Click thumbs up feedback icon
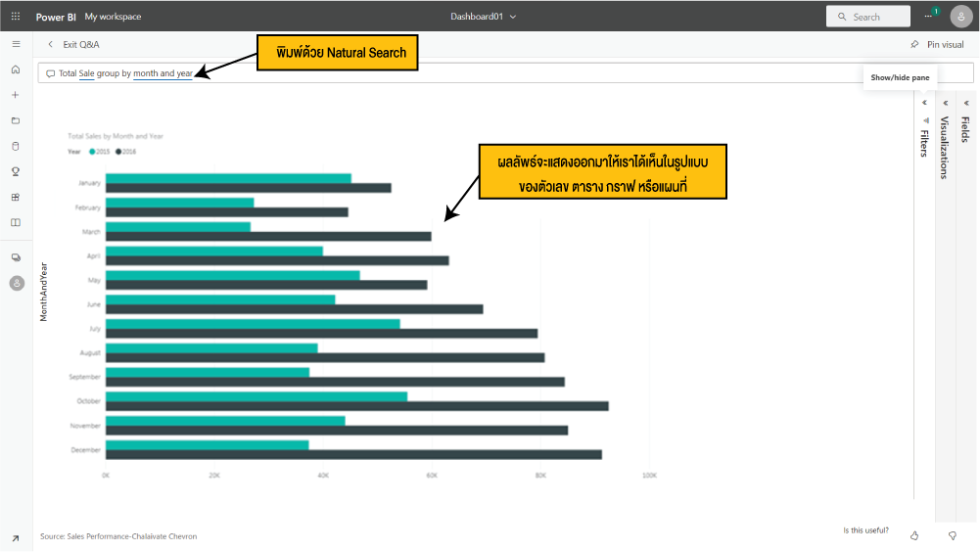This screenshot has width=980, height=552. 914,535
